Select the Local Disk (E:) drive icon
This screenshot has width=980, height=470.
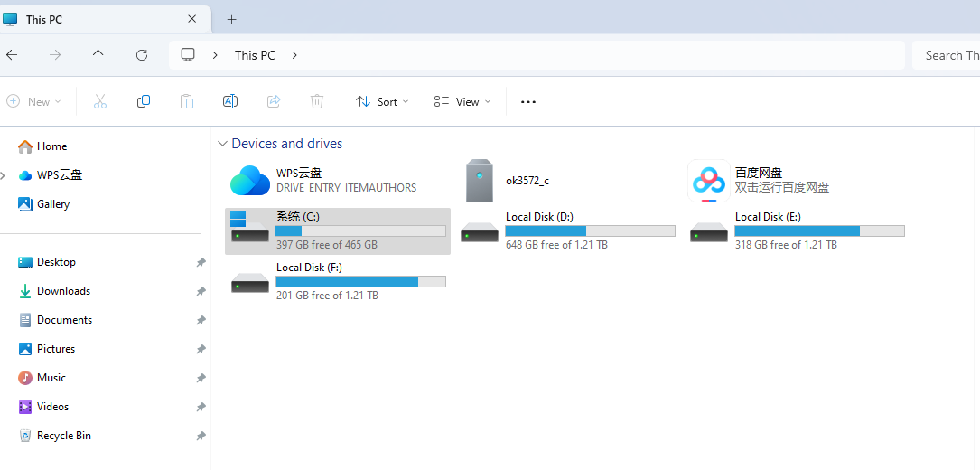709,233
